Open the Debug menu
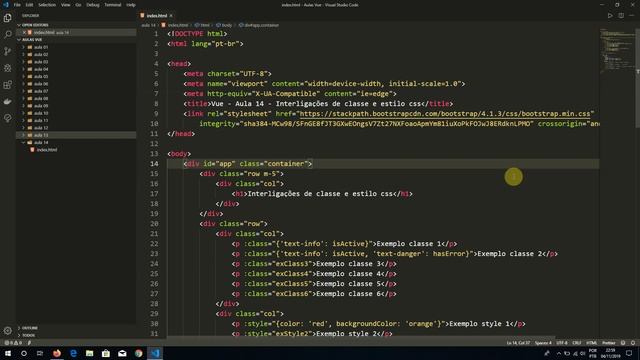 93,5
